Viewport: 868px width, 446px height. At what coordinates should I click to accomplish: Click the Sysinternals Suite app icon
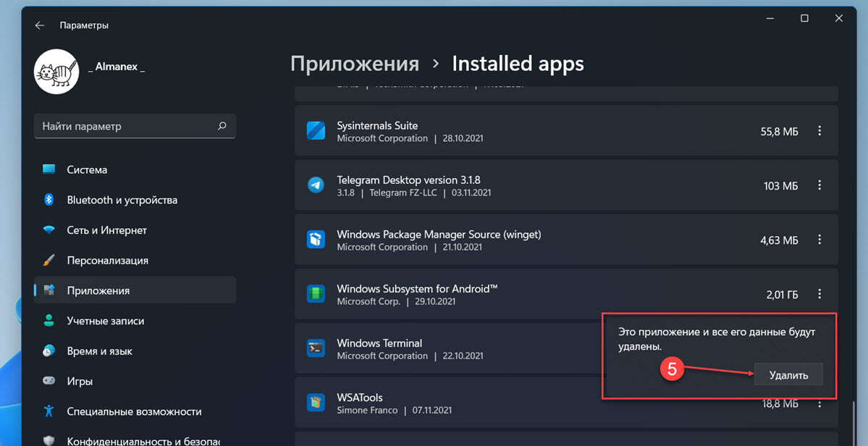[x=316, y=130]
